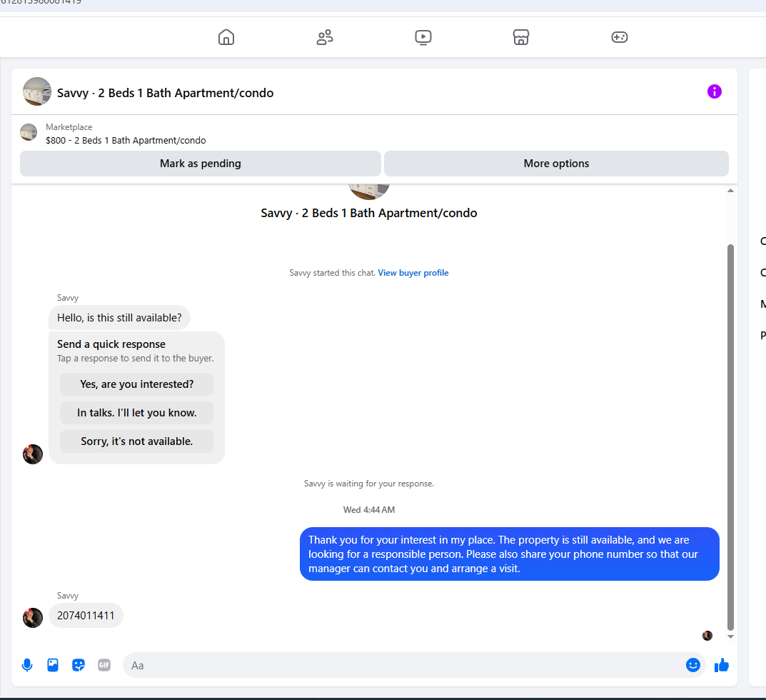Choose a sticker icon

click(x=78, y=665)
